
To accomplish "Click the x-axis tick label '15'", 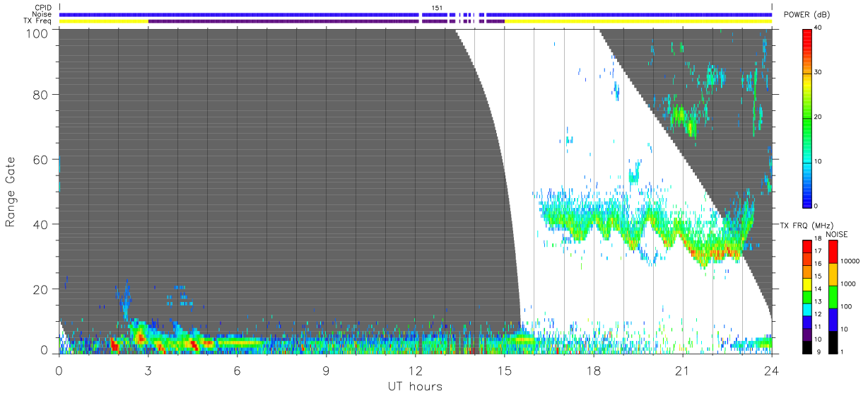I will [504, 369].
